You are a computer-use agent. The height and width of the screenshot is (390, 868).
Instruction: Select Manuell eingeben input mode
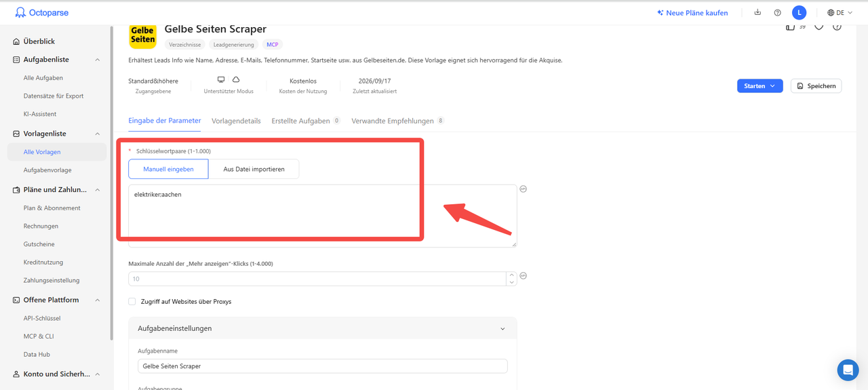pyautogui.click(x=168, y=169)
